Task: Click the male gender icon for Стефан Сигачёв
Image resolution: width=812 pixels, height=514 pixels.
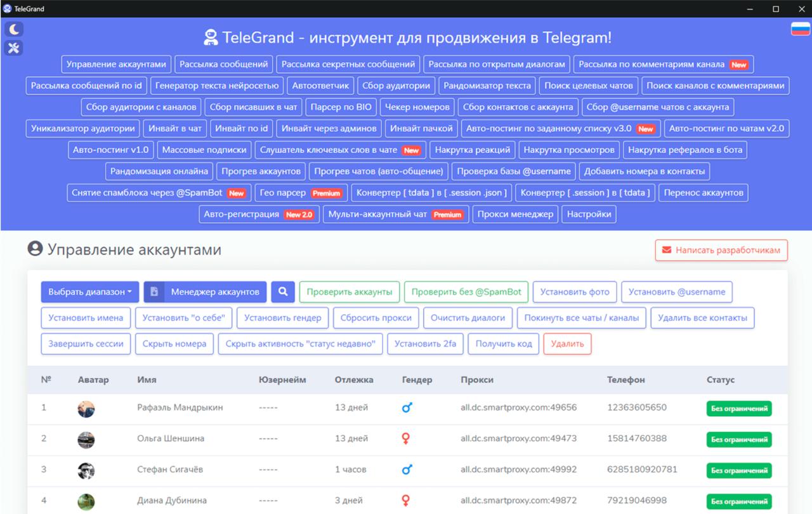Action: pos(407,470)
